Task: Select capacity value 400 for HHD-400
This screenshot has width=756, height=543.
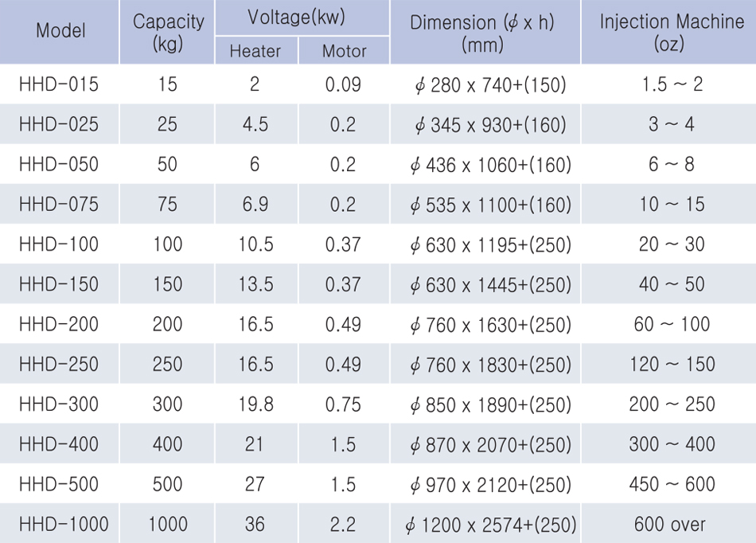Action: 167,444
